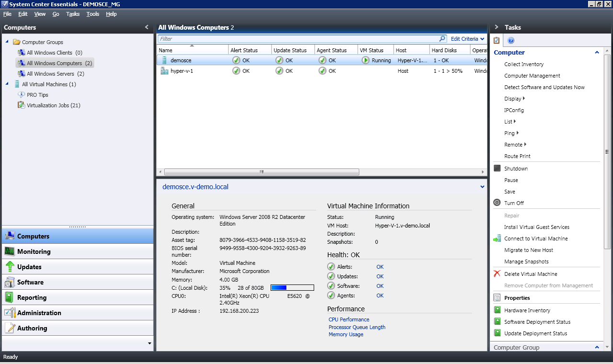Collapse the Computer tasks section chevron
This screenshot has width=613, height=364.
597,53
